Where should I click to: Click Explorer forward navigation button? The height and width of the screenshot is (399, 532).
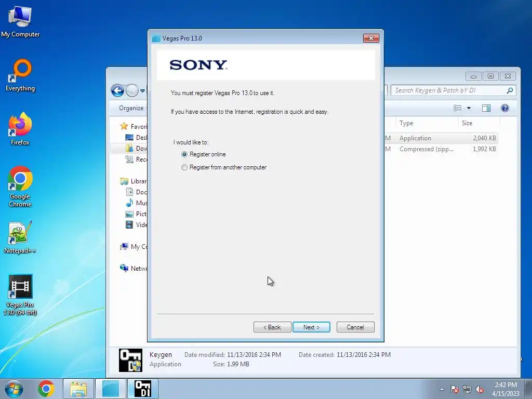tap(132, 90)
